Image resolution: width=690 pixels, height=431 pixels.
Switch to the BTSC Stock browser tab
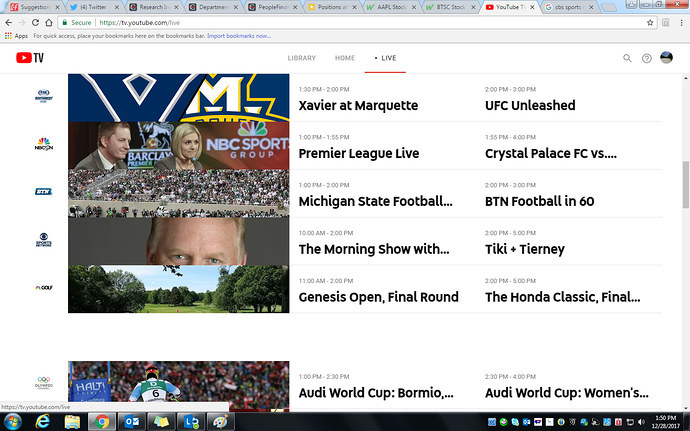pos(450,7)
